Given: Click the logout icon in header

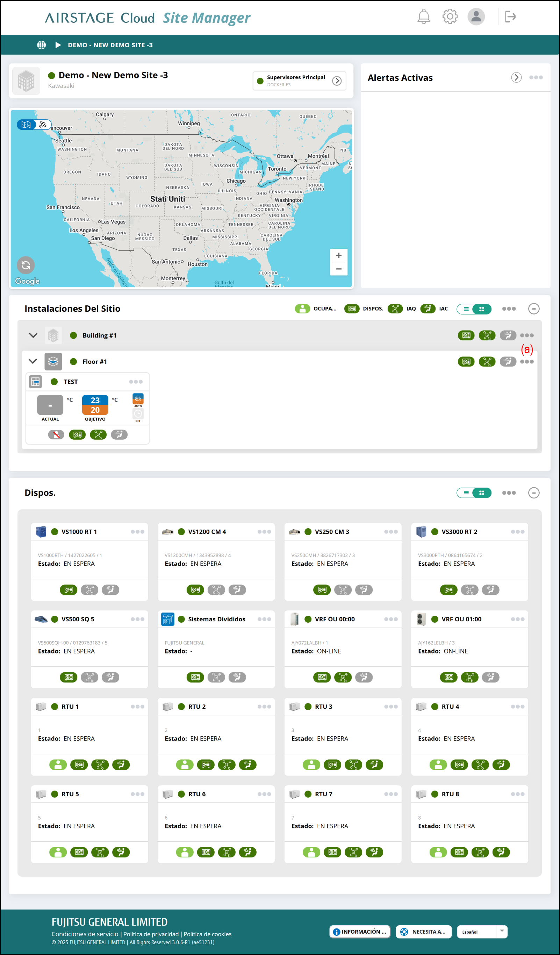Looking at the screenshot, I should 510,17.
